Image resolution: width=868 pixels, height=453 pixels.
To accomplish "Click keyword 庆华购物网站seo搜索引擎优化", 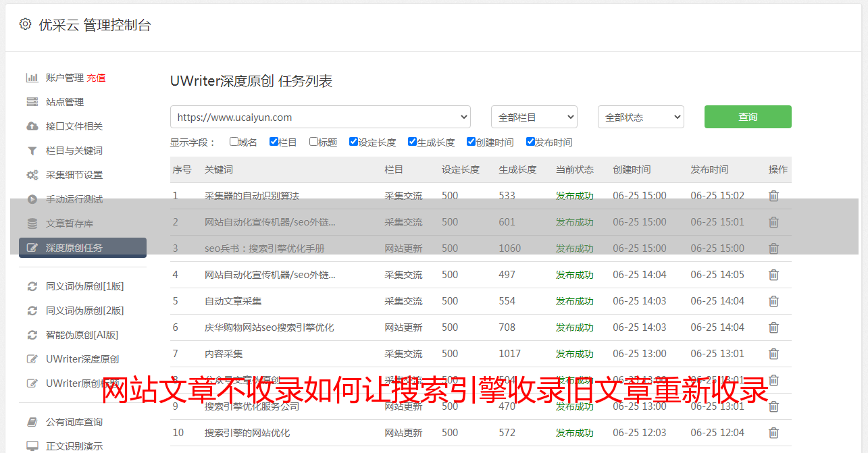I will (270, 327).
